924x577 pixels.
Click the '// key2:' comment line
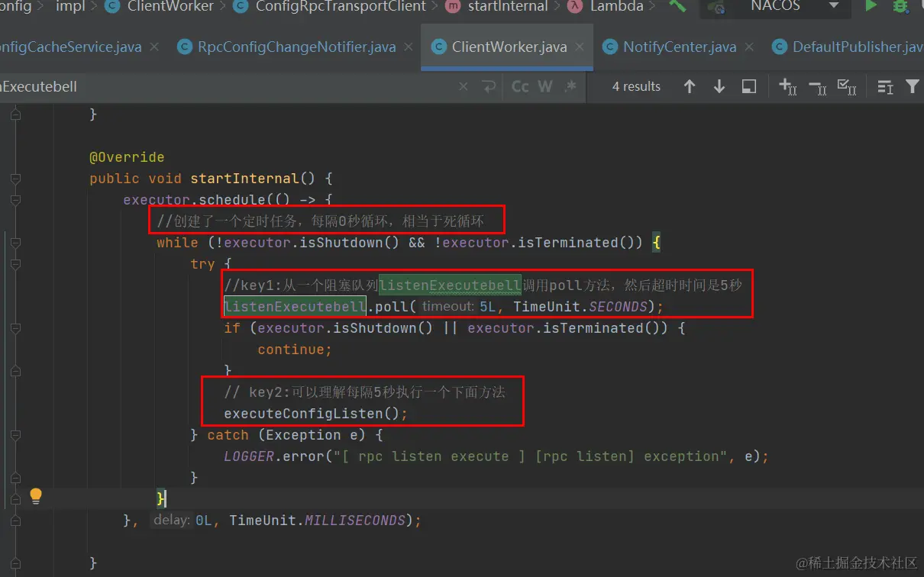[364, 392]
